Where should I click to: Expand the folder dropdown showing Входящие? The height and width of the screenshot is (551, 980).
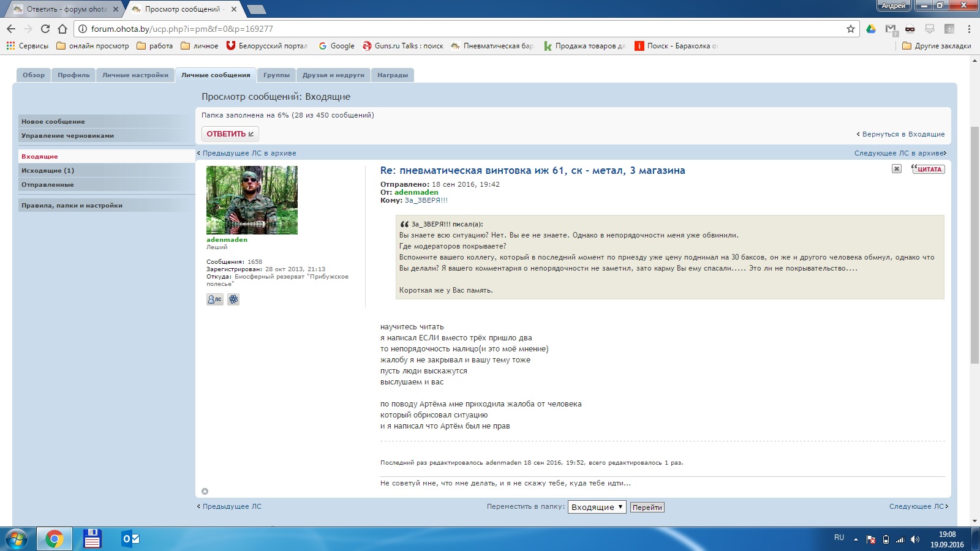tap(597, 507)
